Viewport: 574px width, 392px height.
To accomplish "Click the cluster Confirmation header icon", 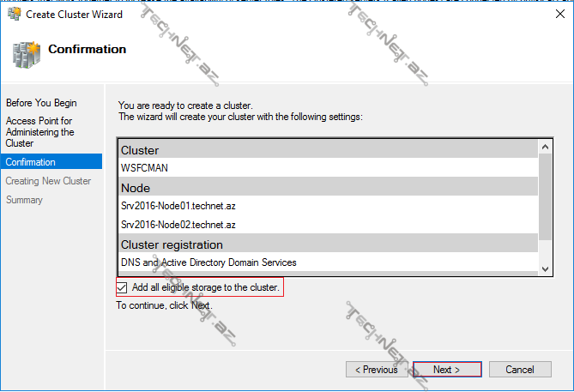I will click(25, 55).
